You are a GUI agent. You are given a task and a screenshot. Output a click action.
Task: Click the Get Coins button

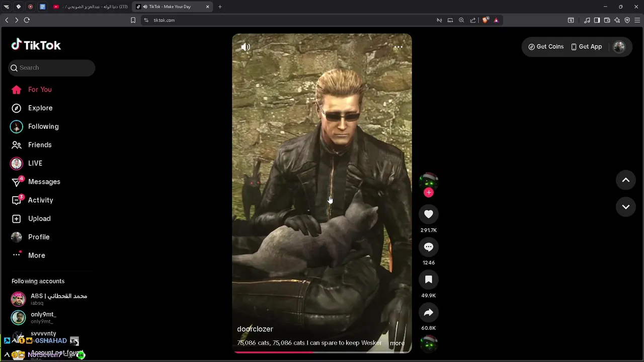coord(546,46)
